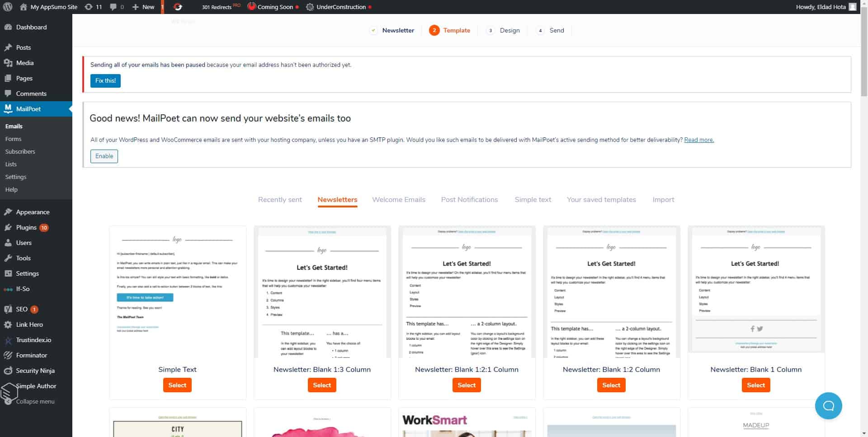
Task: Open Appearance in the sidebar
Action: 36,212
